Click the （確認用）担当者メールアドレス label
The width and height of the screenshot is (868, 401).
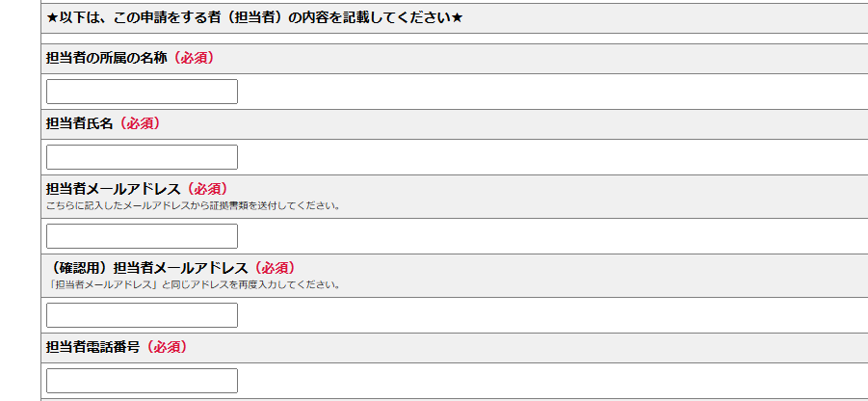(147, 267)
